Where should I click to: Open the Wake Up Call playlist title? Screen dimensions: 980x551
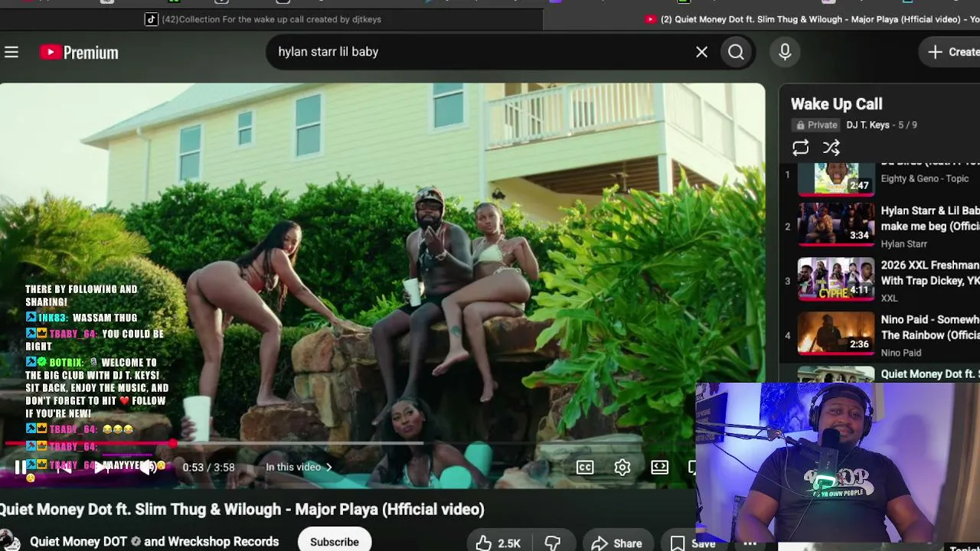coord(837,104)
